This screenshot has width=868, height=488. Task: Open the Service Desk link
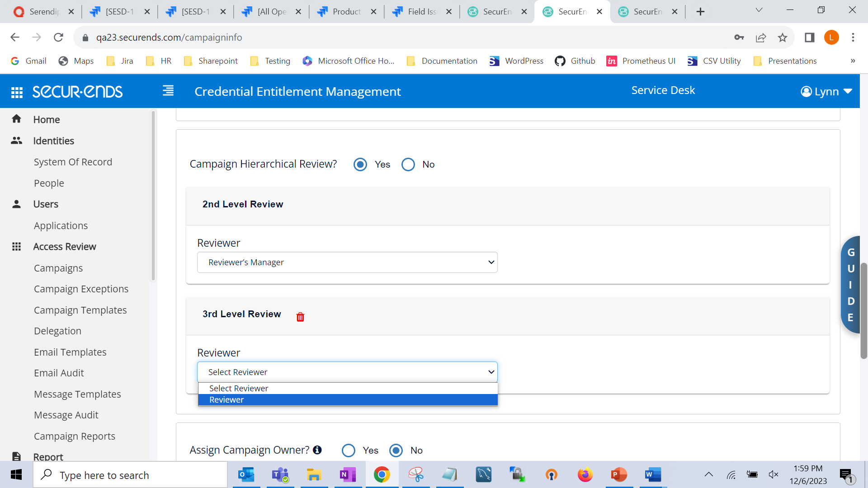(663, 90)
